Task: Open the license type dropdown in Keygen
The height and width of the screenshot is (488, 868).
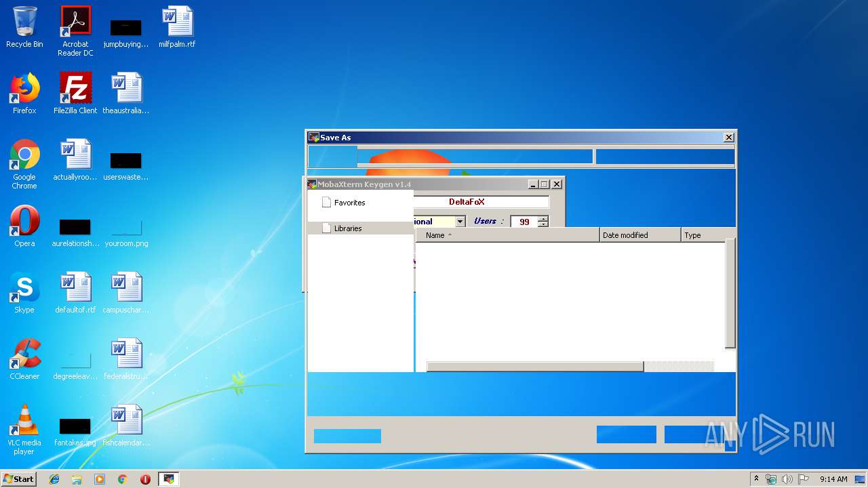Action: (460, 222)
